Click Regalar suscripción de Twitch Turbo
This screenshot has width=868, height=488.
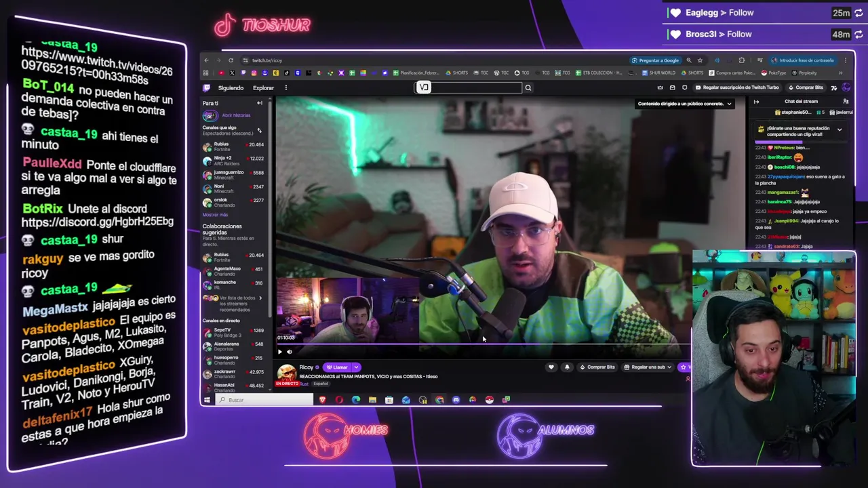736,87
